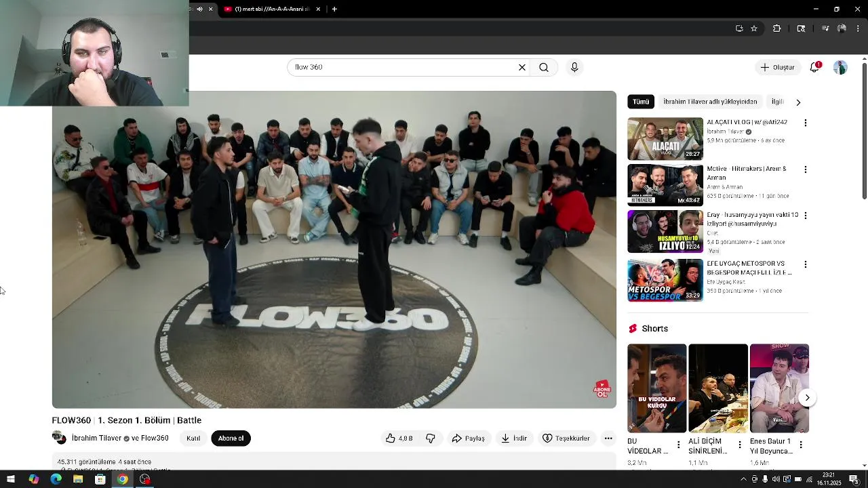Open more actions menu beside Teşekkürler
Viewport: 868px width, 488px height.
(608, 439)
